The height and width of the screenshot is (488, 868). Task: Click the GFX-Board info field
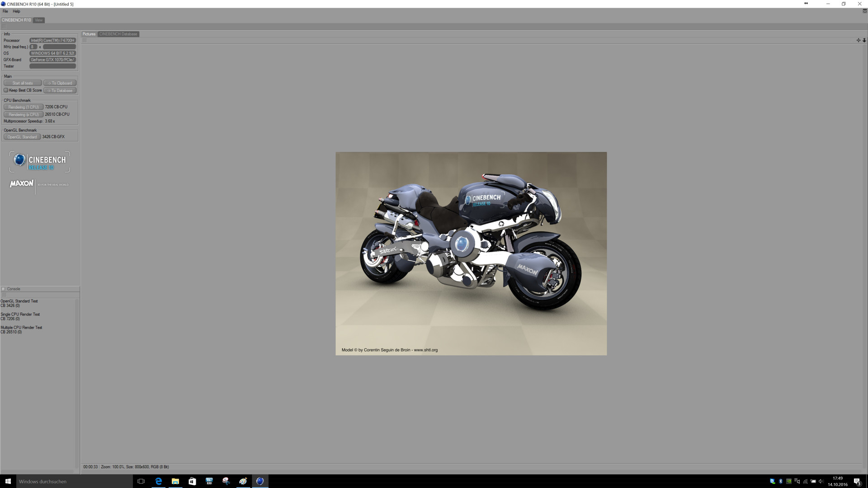(52, 60)
